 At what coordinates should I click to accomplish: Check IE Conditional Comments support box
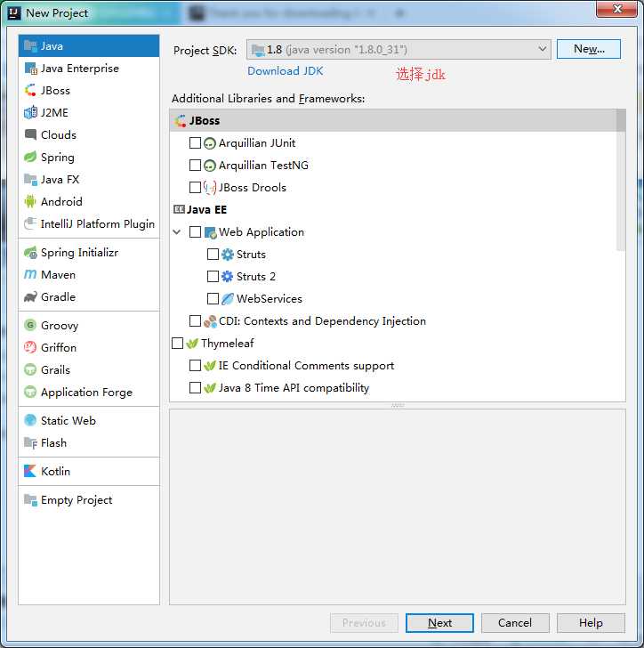click(195, 365)
